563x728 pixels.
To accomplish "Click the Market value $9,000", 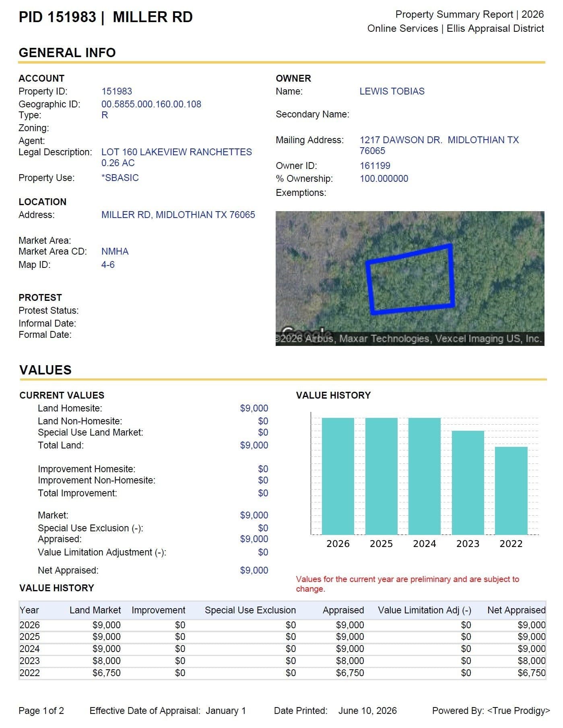I will [254, 515].
